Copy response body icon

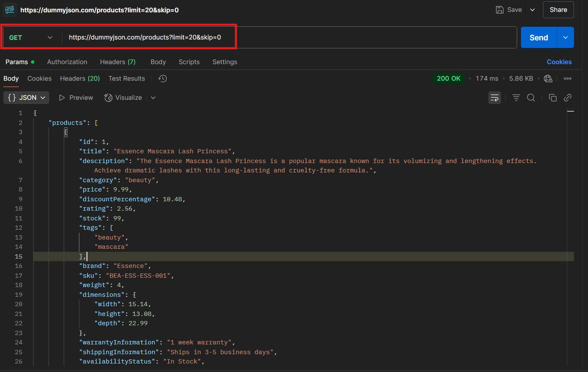[552, 98]
